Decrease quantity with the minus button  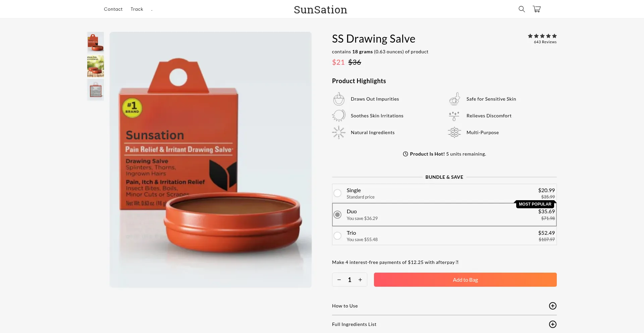point(339,280)
